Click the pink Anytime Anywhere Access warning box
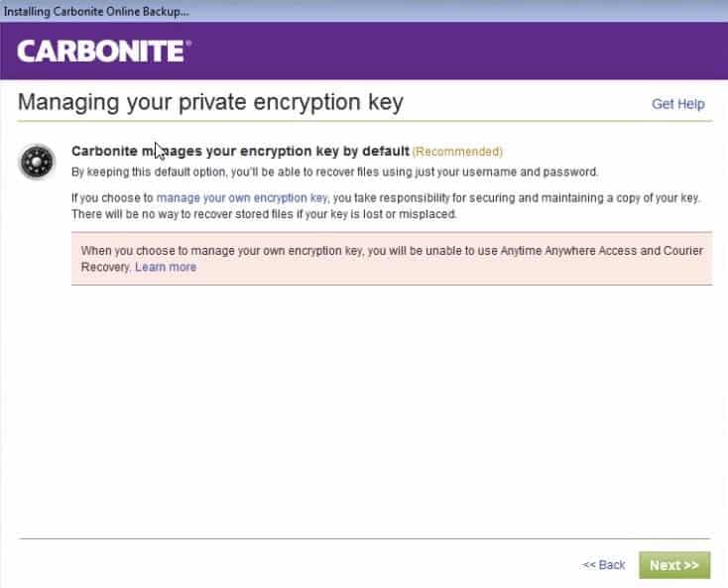 click(x=392, y=259)
